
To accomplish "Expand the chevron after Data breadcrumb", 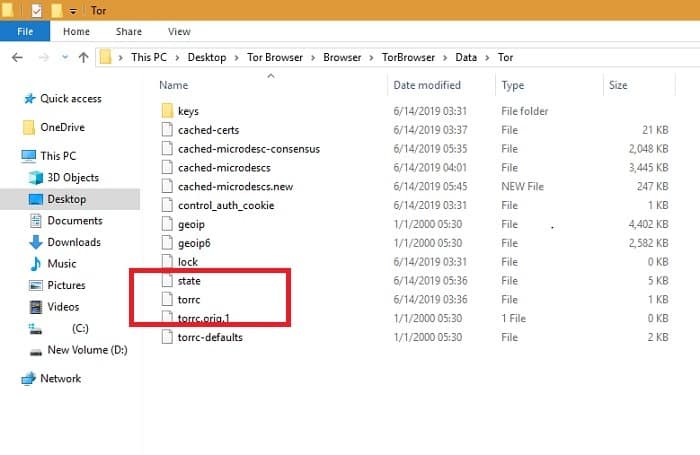I will (x=488, y=58).
